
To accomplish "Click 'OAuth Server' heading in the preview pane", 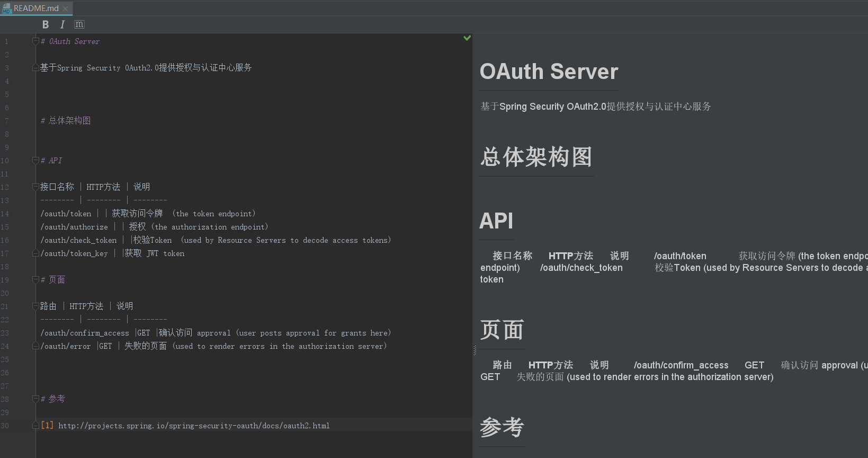I will [549, 72].
